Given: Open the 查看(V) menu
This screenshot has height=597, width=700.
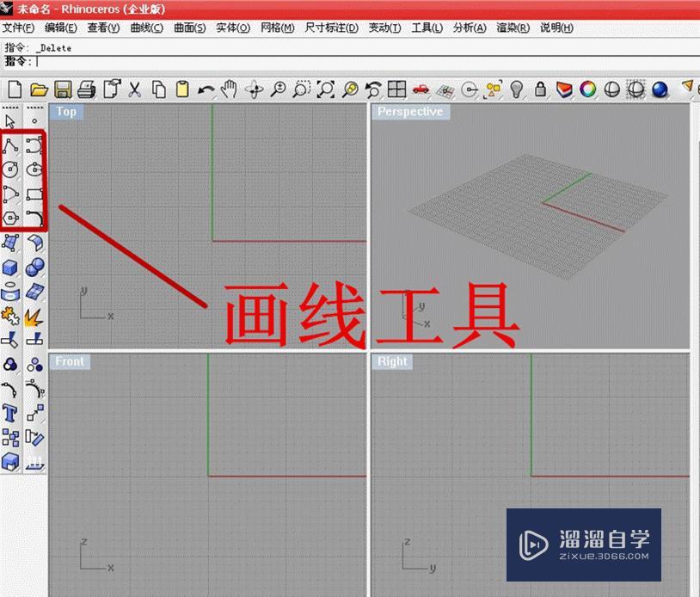Looking at the screenshot, I should [x=103, y=28].
